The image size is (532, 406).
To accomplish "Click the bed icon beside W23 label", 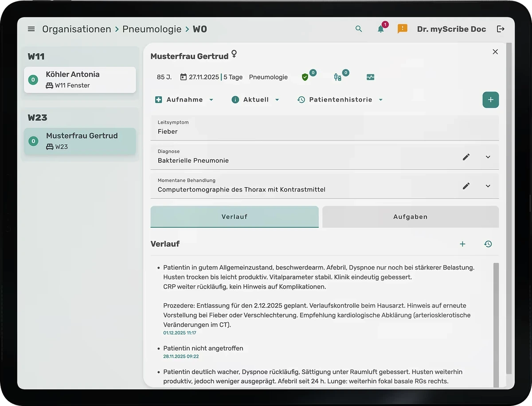I will coord(50,147).
